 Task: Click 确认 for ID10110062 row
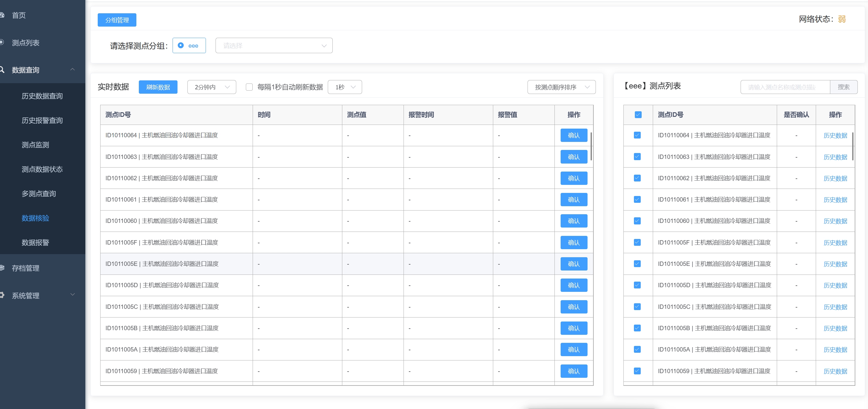(574, 178)
